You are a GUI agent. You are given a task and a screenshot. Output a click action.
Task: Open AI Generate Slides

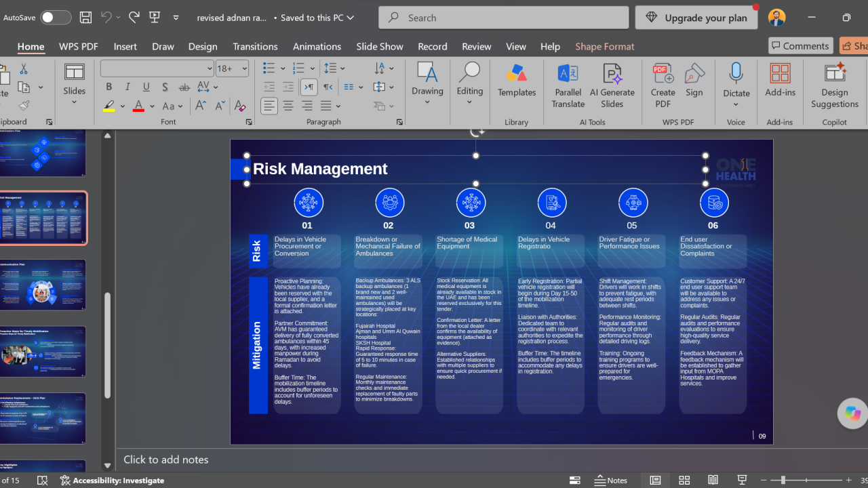[x=612, y=86]
